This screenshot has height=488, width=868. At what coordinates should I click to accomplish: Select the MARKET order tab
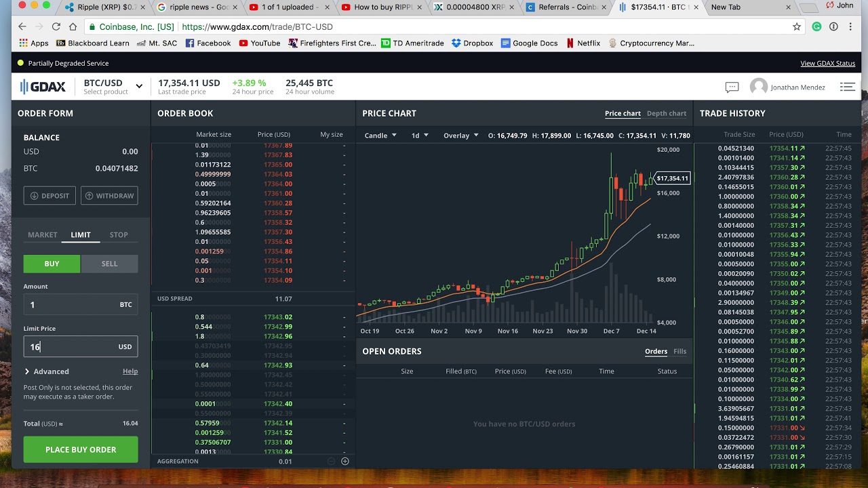(x=42, y=235)
